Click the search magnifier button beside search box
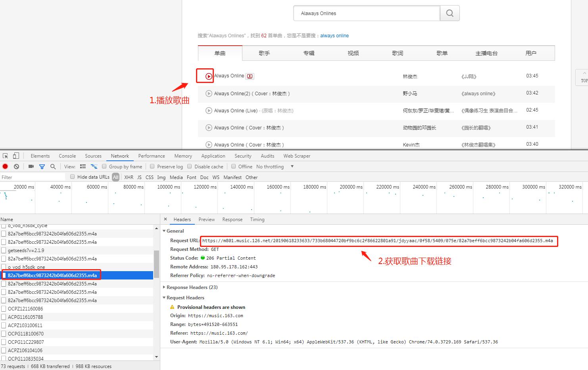 [x=450, y=13]
